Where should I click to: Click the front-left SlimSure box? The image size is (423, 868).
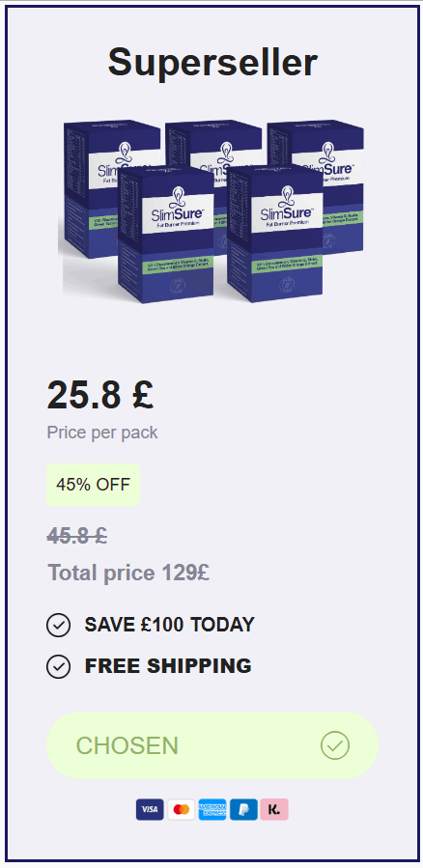166,235
